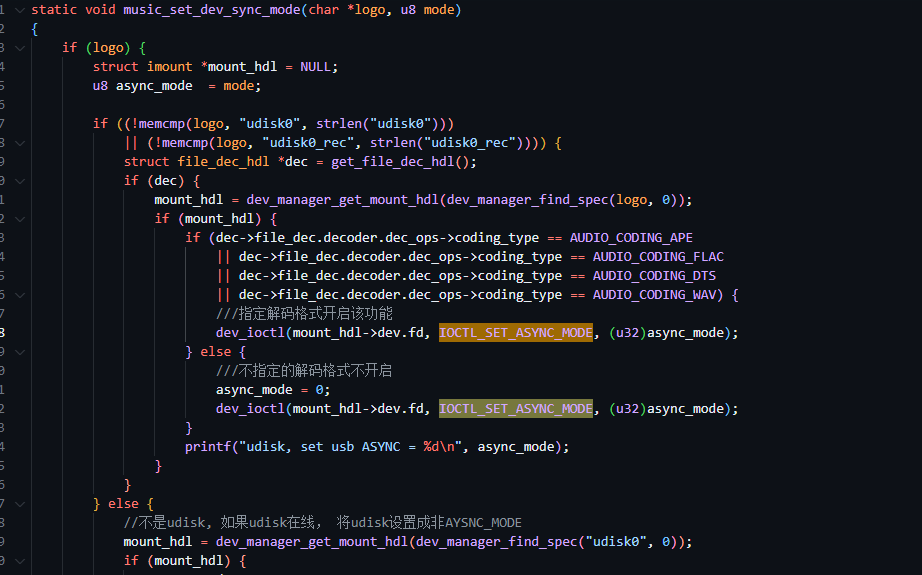Select AUDIO_CODING_APE constant
The image size is (922, 575).
631,238
